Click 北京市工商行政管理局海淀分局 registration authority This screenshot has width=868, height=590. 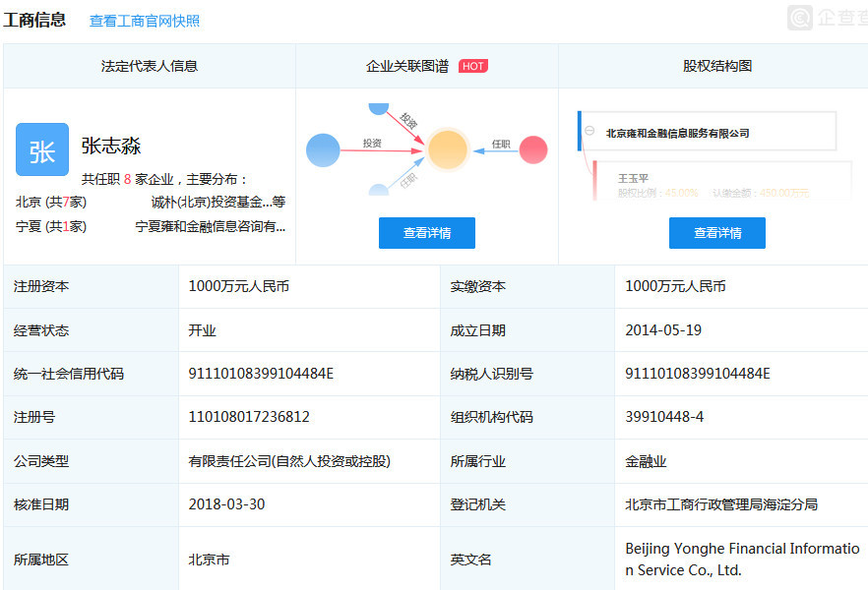[721, 504]
